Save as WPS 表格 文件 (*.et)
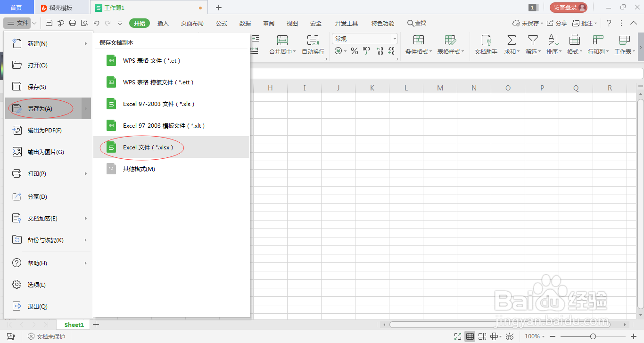Viewport: 644px width, 343px height. click(171, 61)
